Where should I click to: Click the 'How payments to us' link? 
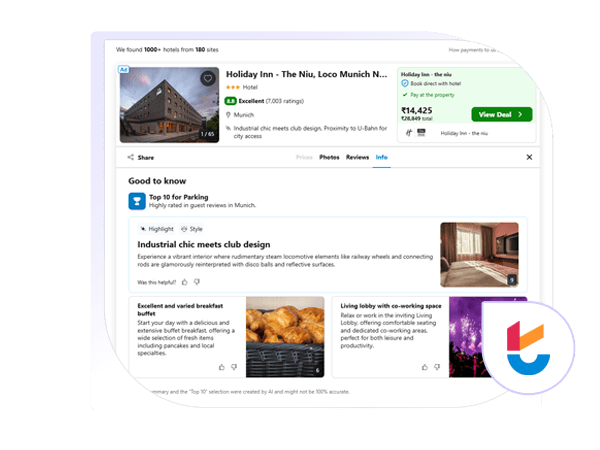[473, 50]
